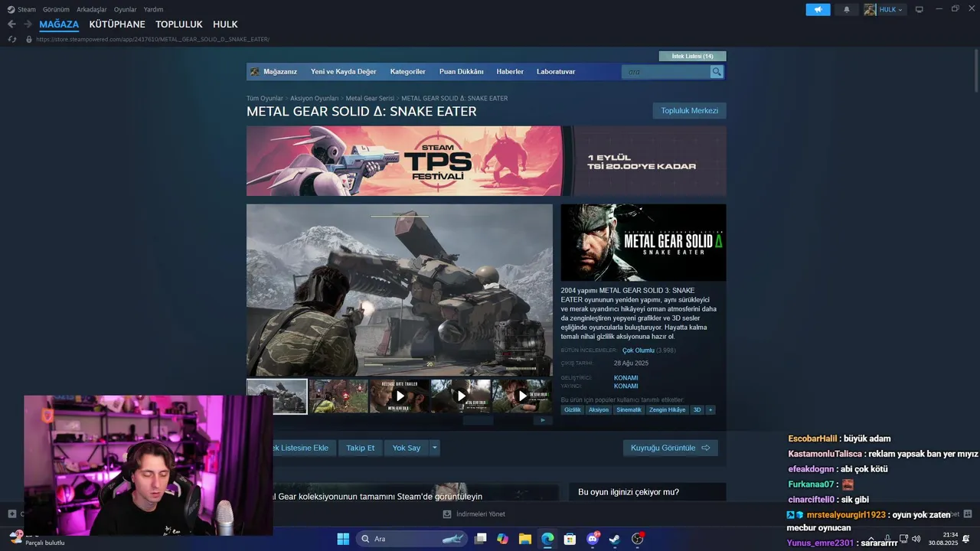The image size is (980, 551).
Task: Reload the store page
Action: 11,39
